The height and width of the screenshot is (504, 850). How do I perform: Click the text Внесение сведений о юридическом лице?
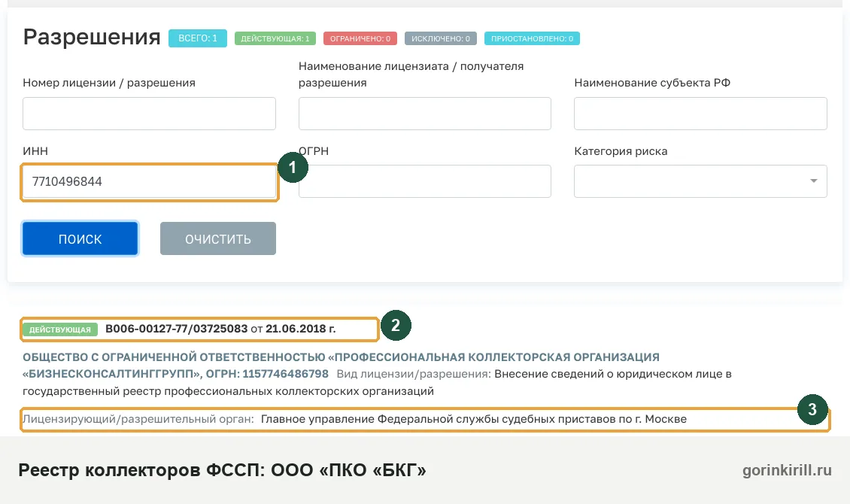(609, 374)
